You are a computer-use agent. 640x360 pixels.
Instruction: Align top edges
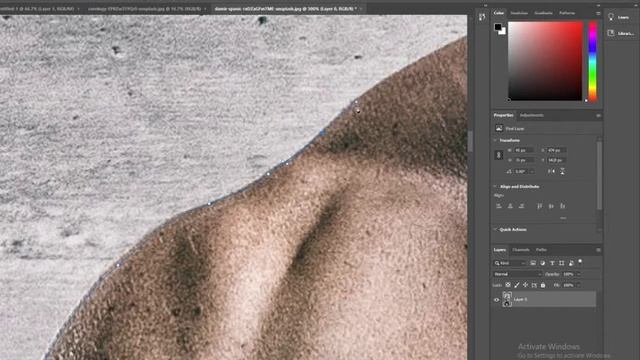[x=540, y=206]
